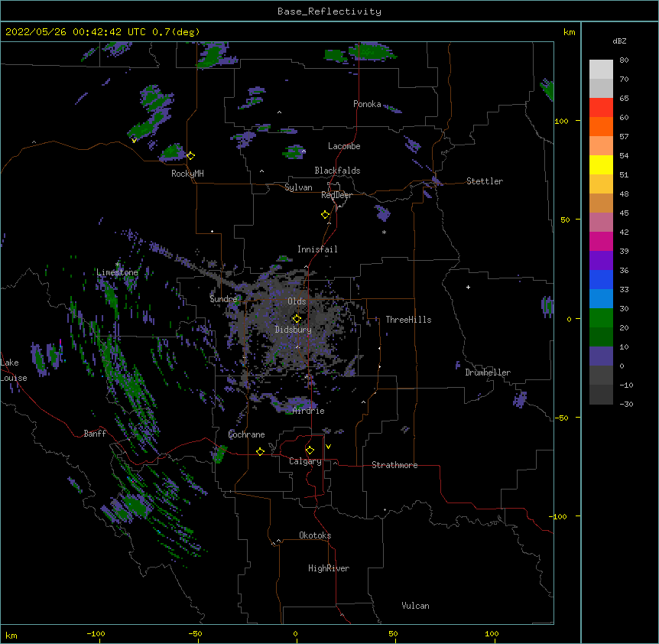Click the white asterisk marker east of RedDeer
Screen dimensions: 659x644
(x=384, y=233)
